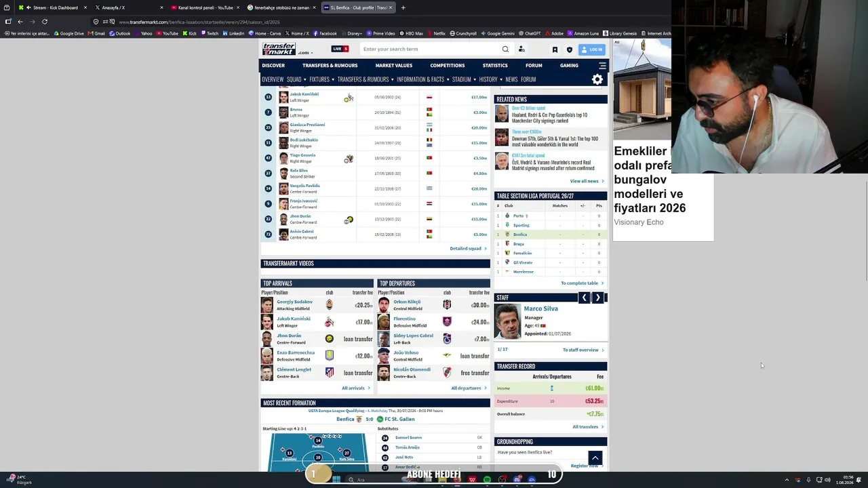Open the hamburger menu in navigation bar
Image resolution: width=868 pixels, height=488 pixels.
click(602, 66)
